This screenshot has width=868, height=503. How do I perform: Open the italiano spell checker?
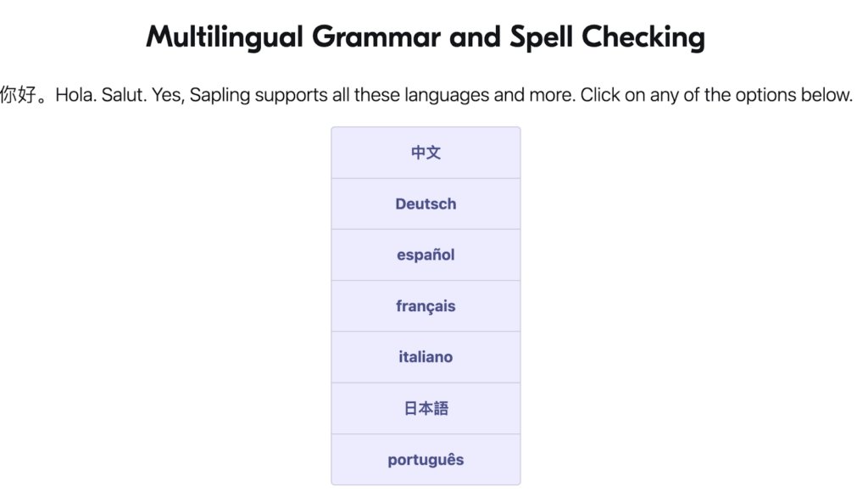click(426, 356)
